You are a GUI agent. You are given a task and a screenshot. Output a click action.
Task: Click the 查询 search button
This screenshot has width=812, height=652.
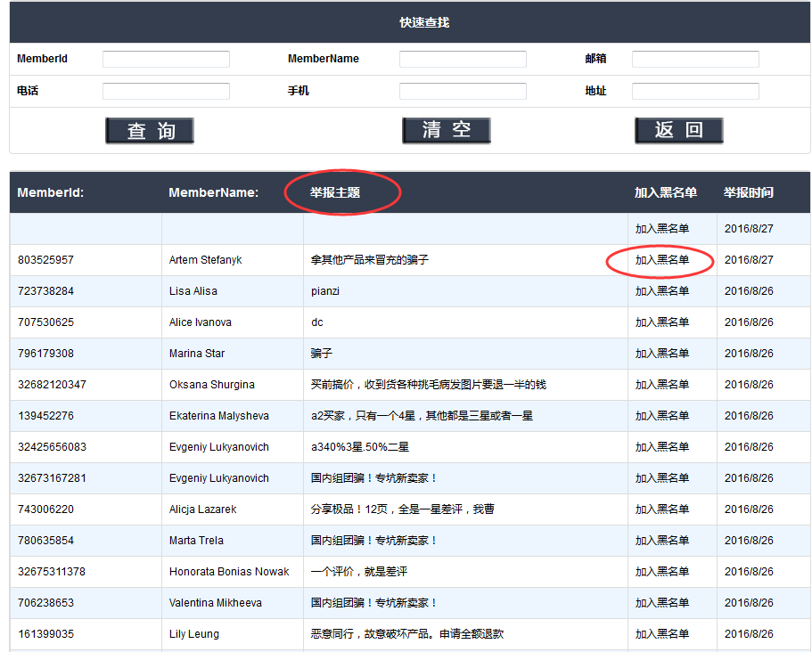coord(150,130)
